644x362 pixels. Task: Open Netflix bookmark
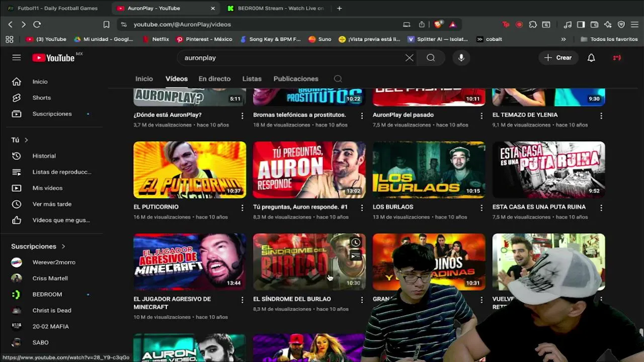[155, 39]
